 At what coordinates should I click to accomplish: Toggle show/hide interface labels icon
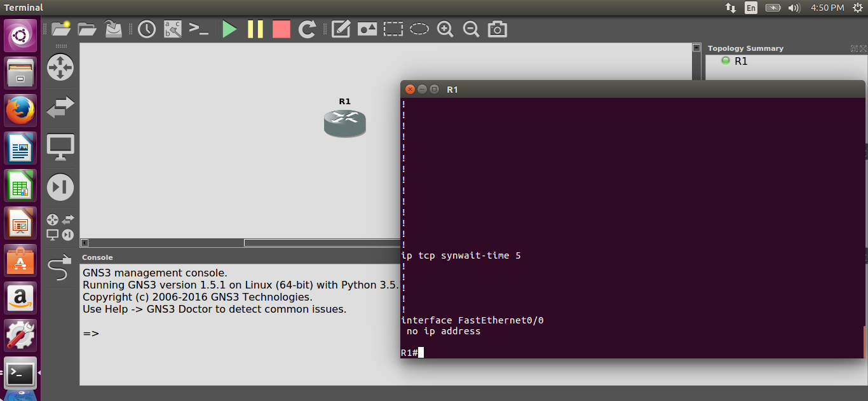click(173, 29)
